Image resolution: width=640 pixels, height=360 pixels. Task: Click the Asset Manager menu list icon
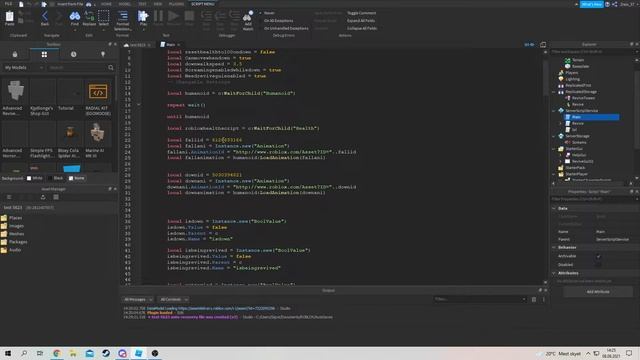[9, 197]
